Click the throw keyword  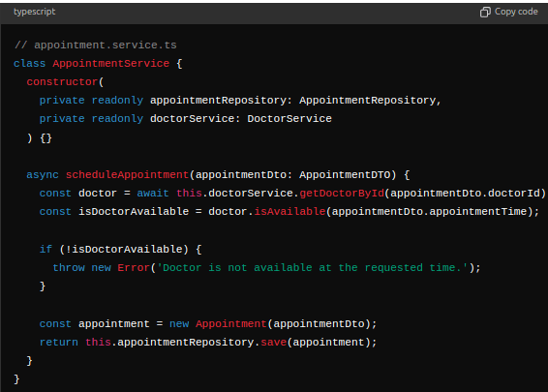tap(69, 267)
